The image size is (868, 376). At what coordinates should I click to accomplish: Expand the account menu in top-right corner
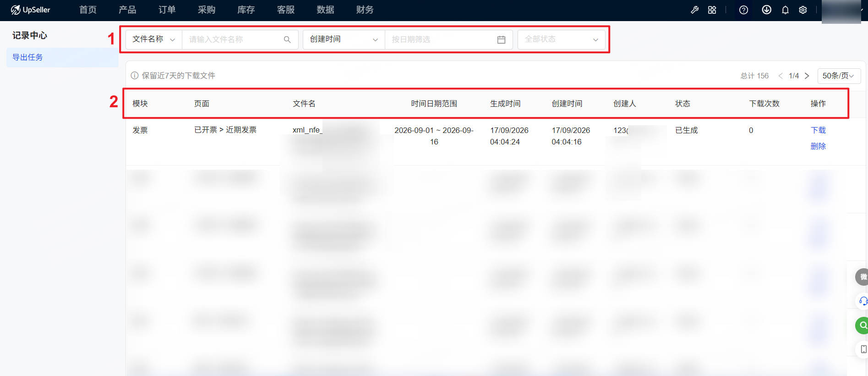[x=843, y=10]
